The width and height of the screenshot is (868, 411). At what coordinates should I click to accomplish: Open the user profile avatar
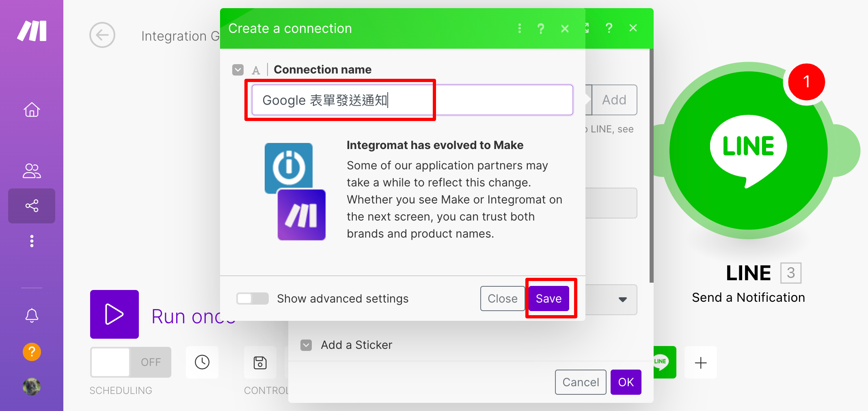click(32, 387)
